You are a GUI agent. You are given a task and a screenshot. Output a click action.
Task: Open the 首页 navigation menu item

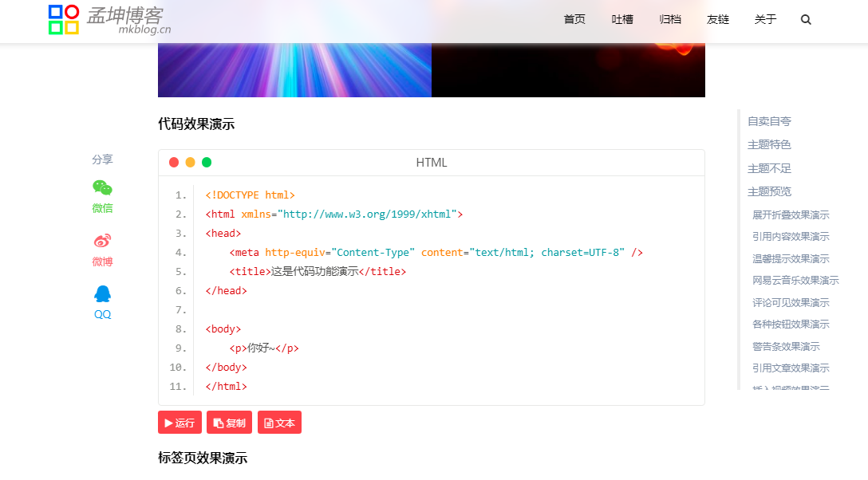click(x=574, y=20)
